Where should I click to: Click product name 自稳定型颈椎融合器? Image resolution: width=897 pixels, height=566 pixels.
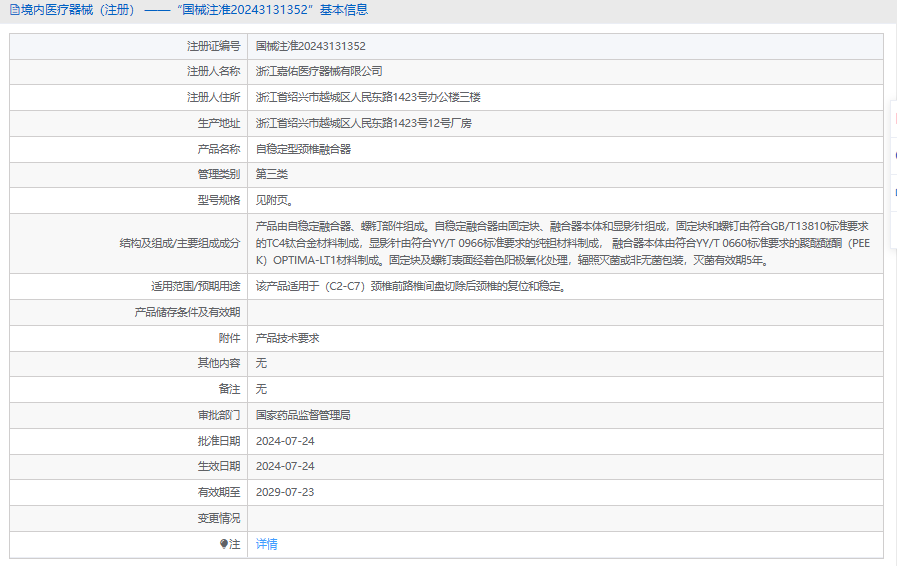(303, 149)
